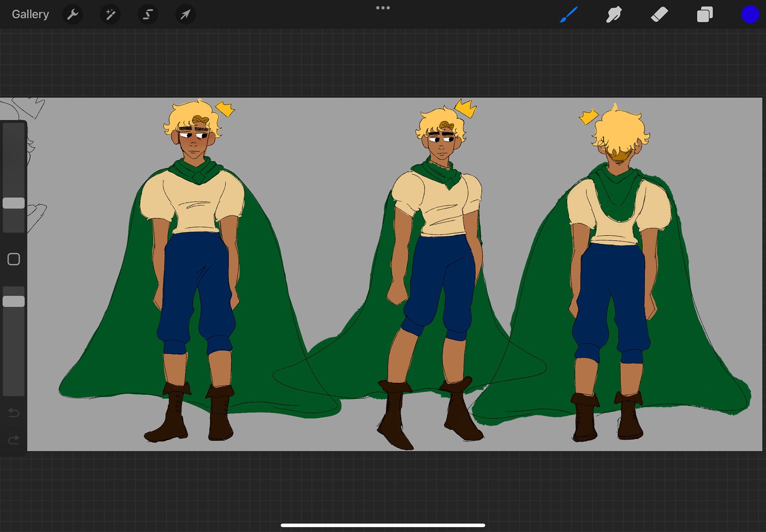Tap the three-dot multitasking menu
The height and width of the screenshot is (532, 766).
(383, 8)
